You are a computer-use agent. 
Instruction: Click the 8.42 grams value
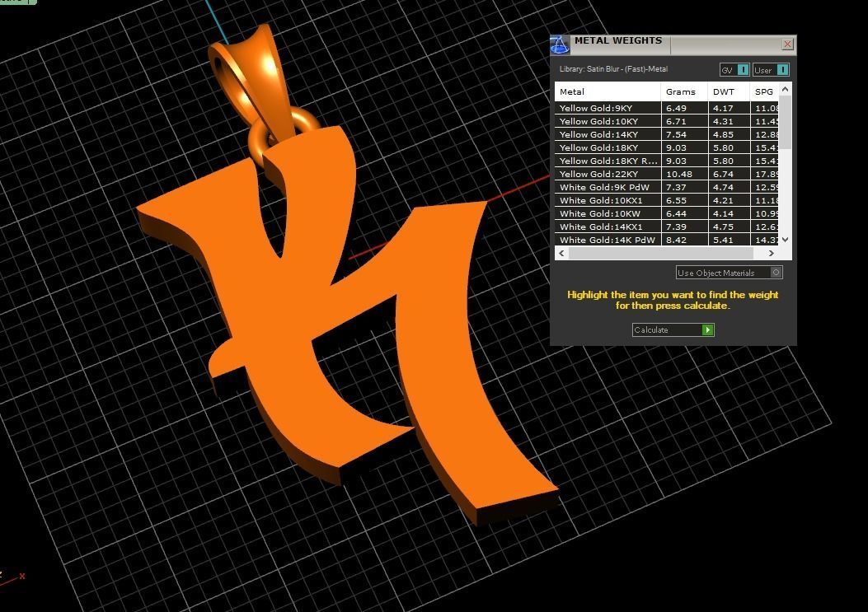[x=676, y=241]
